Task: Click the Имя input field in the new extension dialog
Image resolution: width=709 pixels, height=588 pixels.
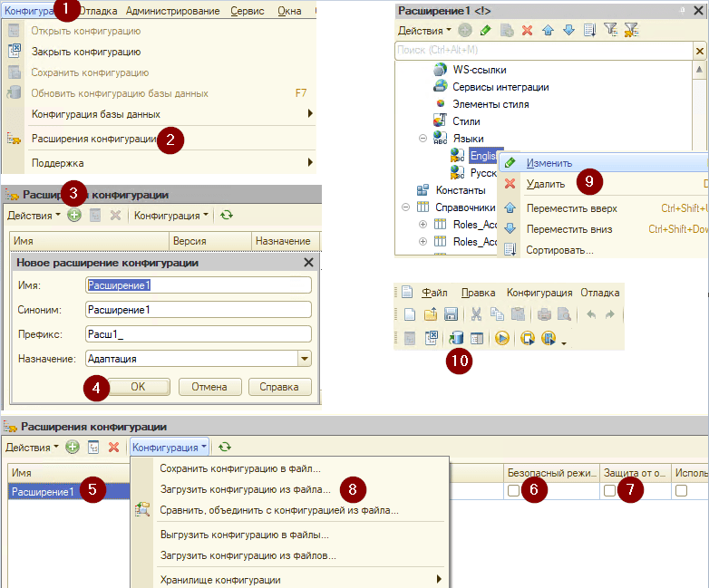Action: click(198, 285)
